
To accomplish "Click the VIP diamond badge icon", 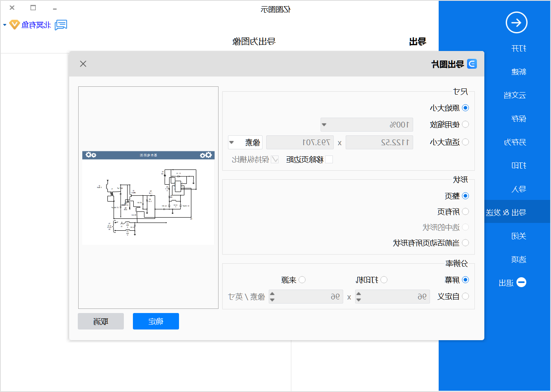I will tap(14, 25).
